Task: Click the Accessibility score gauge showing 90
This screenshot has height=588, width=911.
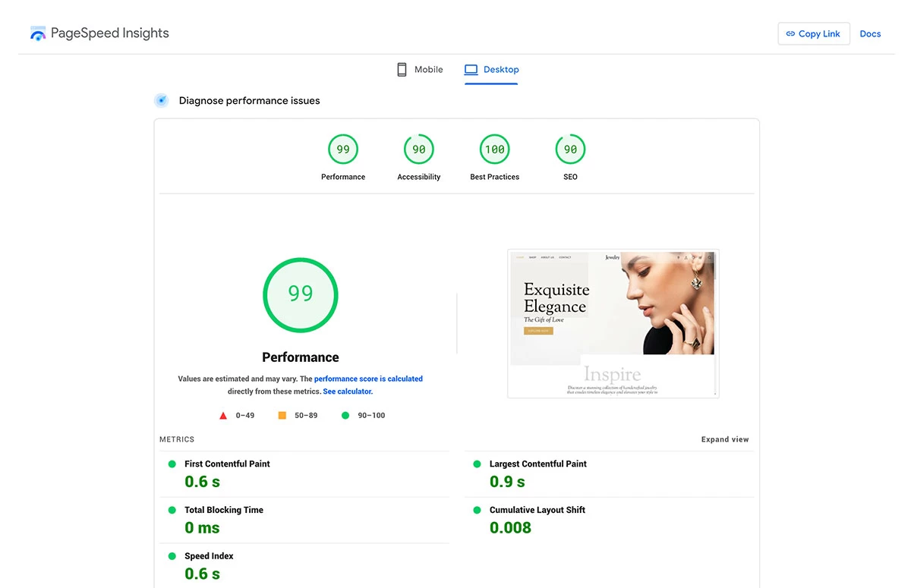Action: point(418,149)
